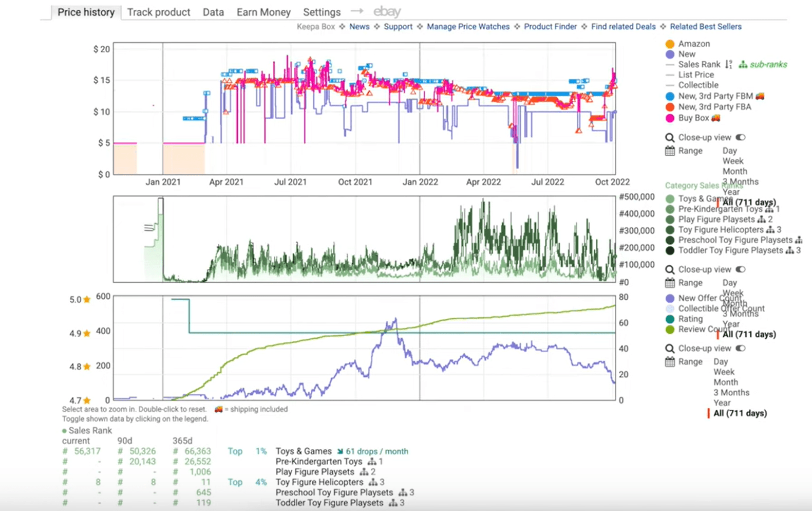This screenshot has height=511, width=812.
Task: Click tree icon beside Toy Figure Helicopters in table
Action: [373, 482]
